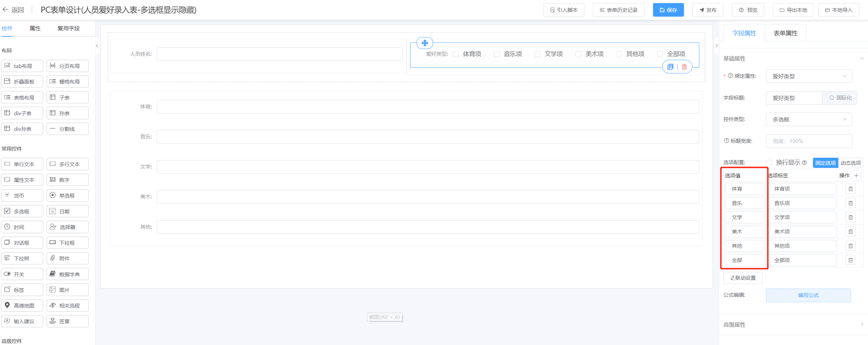Check the 音乐项 checkbox
Image resolution: width=868 pixels, height=345 pixels.
click(497, 54)
